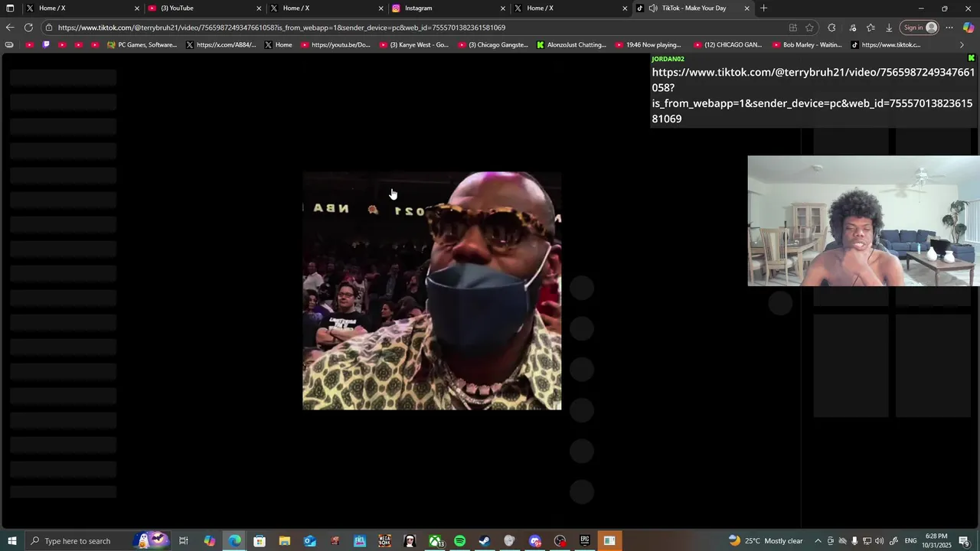Open Chicago Gangste bookmark
The width and height of the screenshot is (980, 551).
492,44
